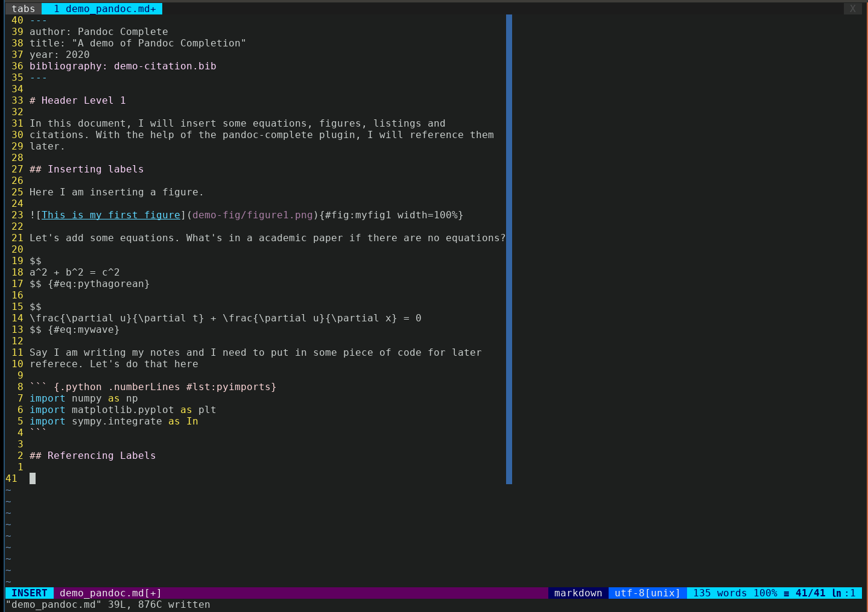Click the {#eq:mywave} label
The image size is (868, 612).
pos(84,329)
